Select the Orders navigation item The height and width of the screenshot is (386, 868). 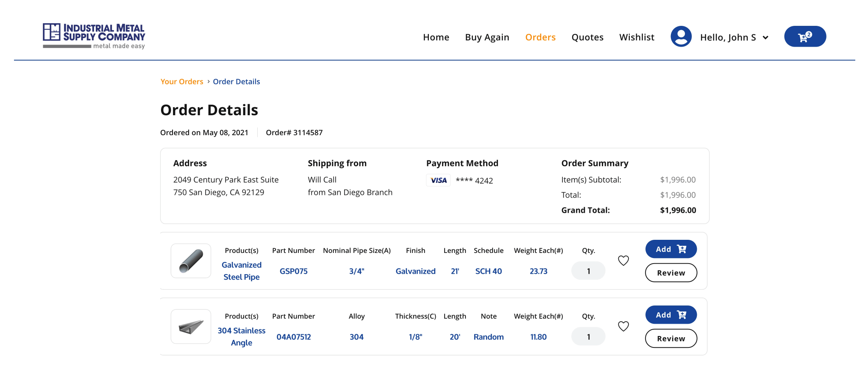(x=540, y=37)
